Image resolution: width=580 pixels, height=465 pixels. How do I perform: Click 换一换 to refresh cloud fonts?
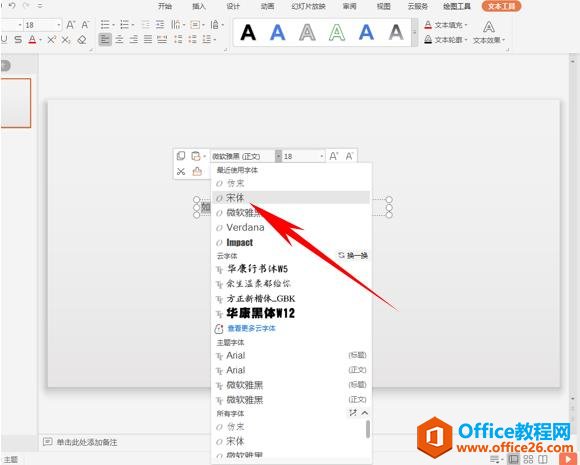pyautogui.click(x=353, y=255)
